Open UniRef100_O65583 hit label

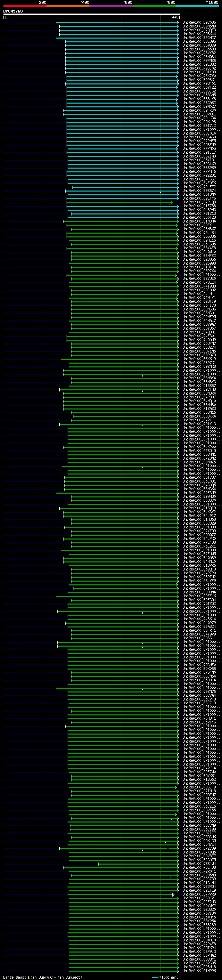(x=199, y=49)
